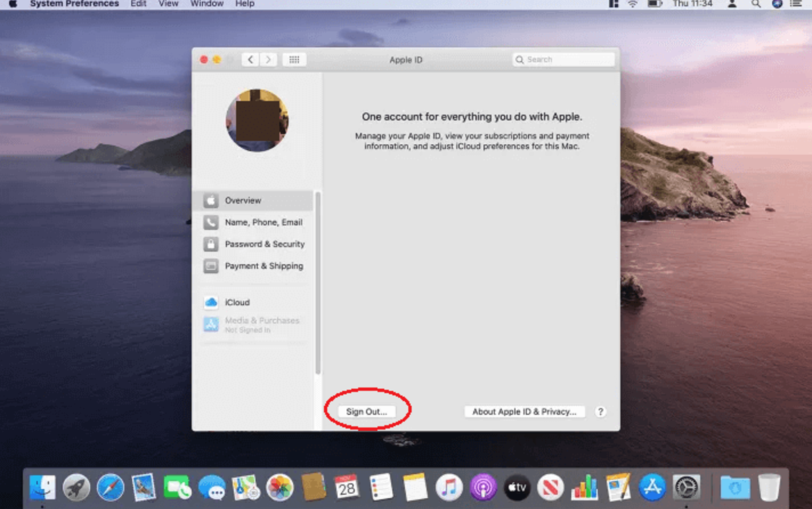Viewport: 812px width, 509px height.
Task: Click the help question mark button
Action: [599, 411]
